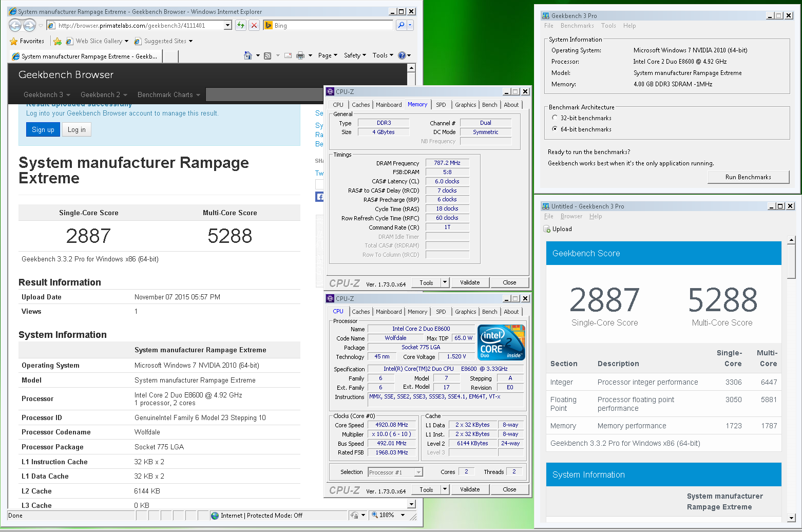Add current page to Favorites bar
The image size is (802, 532).
(x=58, y=41)
